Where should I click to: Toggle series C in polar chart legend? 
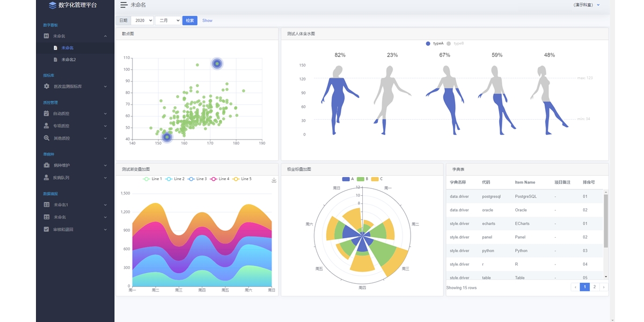(x=376, y=179)
